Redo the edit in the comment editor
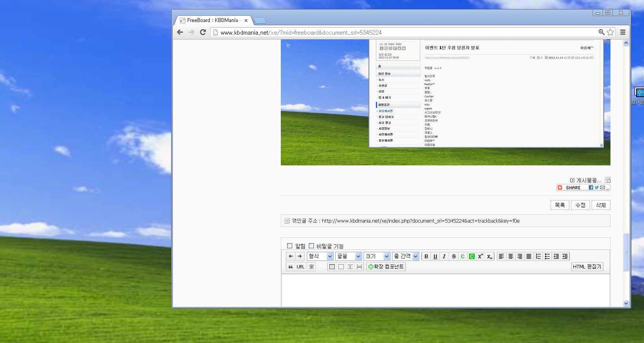Screen dimensions: 644x343 tap(300, 257)
